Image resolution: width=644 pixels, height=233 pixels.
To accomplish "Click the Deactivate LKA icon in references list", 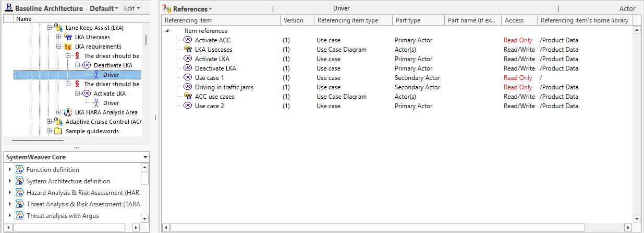I will 188,68.
